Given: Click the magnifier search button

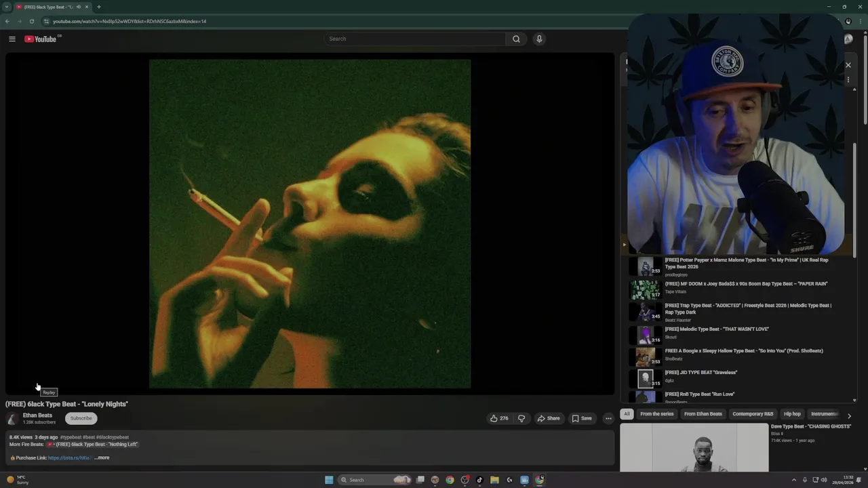Looking at the screenshot, I should point(516,39).
